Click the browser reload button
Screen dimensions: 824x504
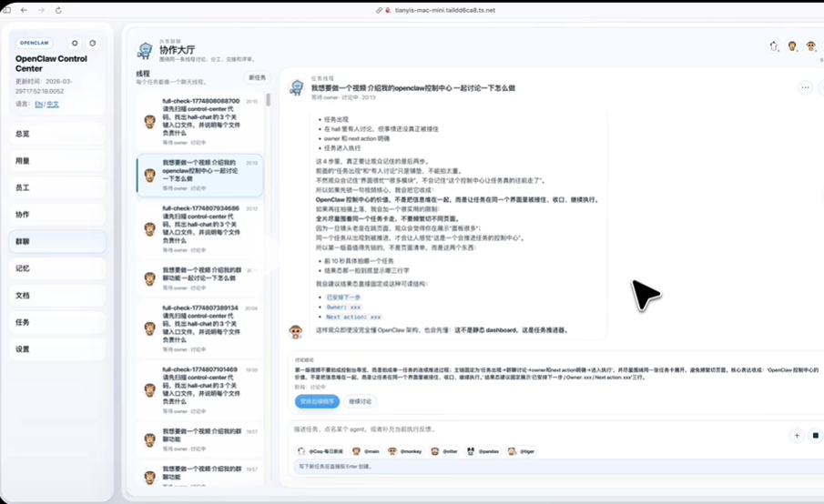58,10
